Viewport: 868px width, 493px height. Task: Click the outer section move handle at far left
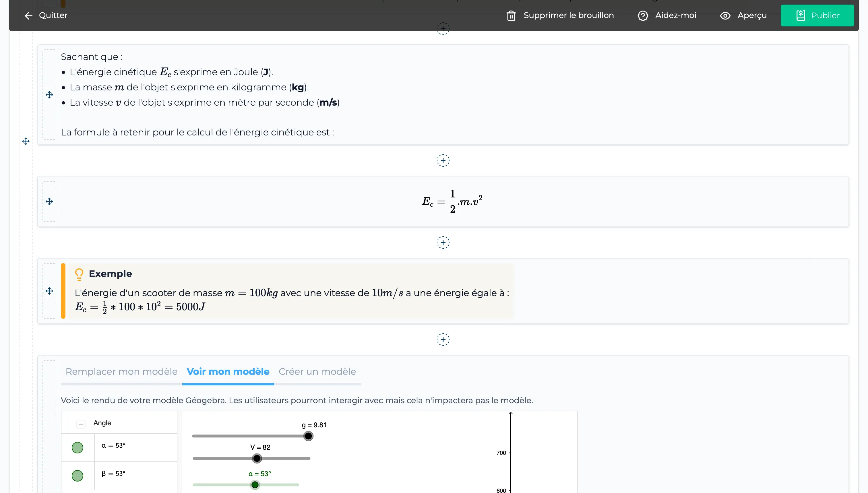tap(26, 141)
